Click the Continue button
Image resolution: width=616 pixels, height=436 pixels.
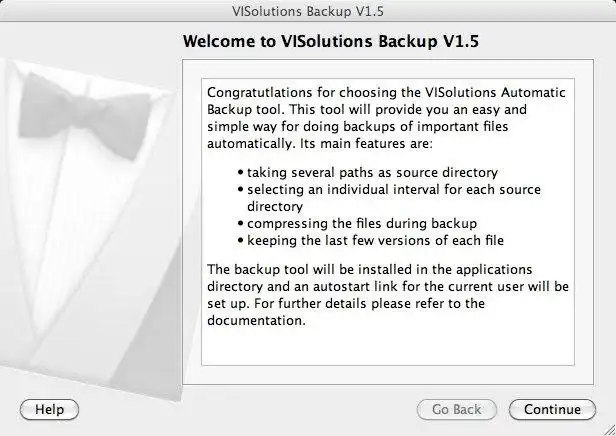[552, 409]
